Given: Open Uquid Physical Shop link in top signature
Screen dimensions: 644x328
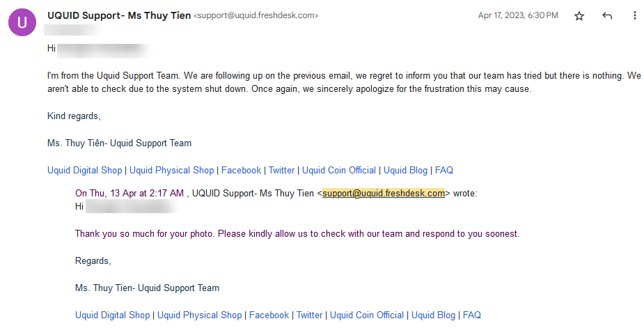Looking at the screenshot, I should click(x=172, y=170).
